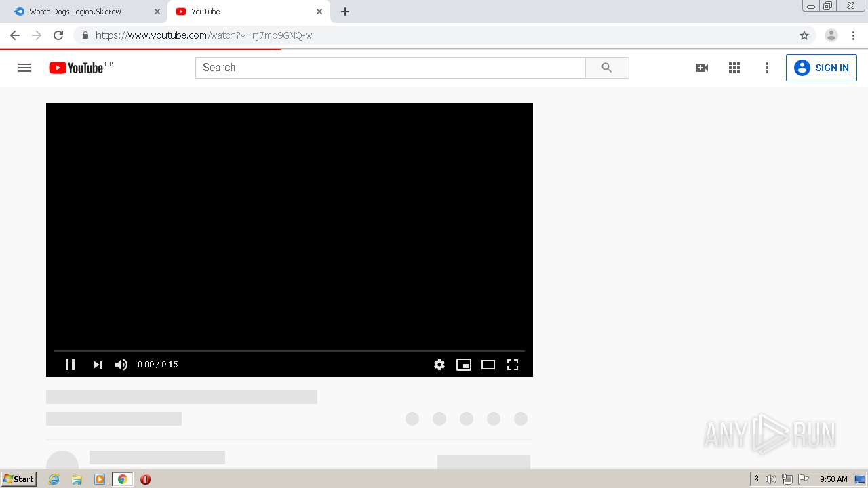Go back in browser history
The height and width of the screenshot is (488, 868).
click(15, 35)
